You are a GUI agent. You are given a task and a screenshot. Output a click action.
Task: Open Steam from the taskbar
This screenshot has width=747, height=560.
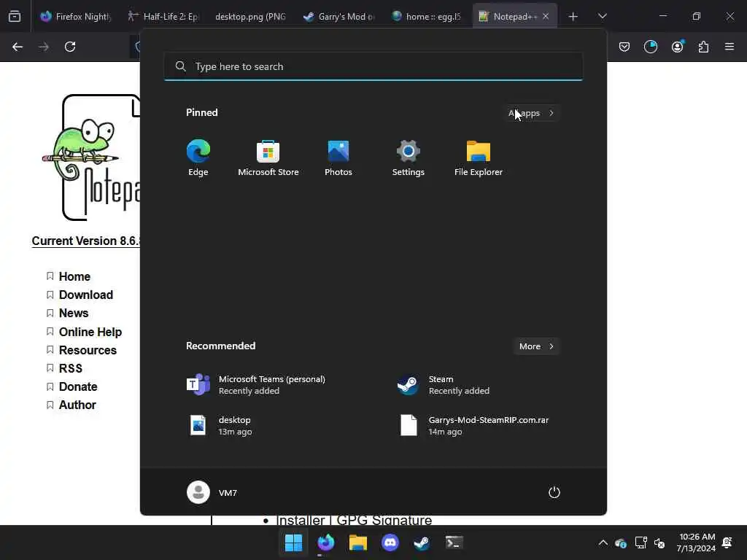pyautogui.click(x=422, y=542)
